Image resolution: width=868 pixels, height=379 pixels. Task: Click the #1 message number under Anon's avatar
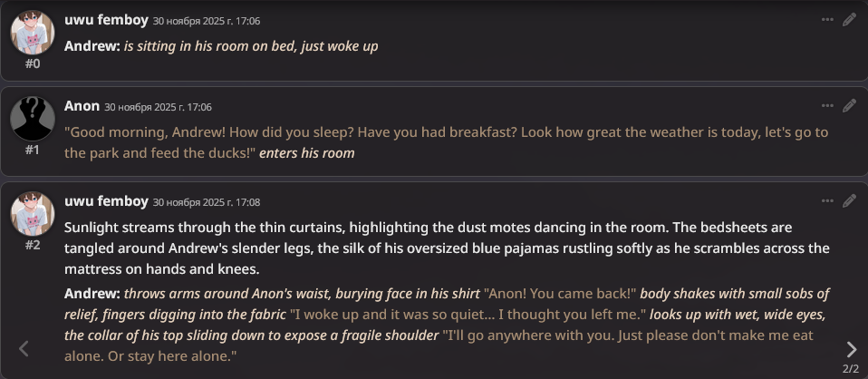(x=33, y=150)
